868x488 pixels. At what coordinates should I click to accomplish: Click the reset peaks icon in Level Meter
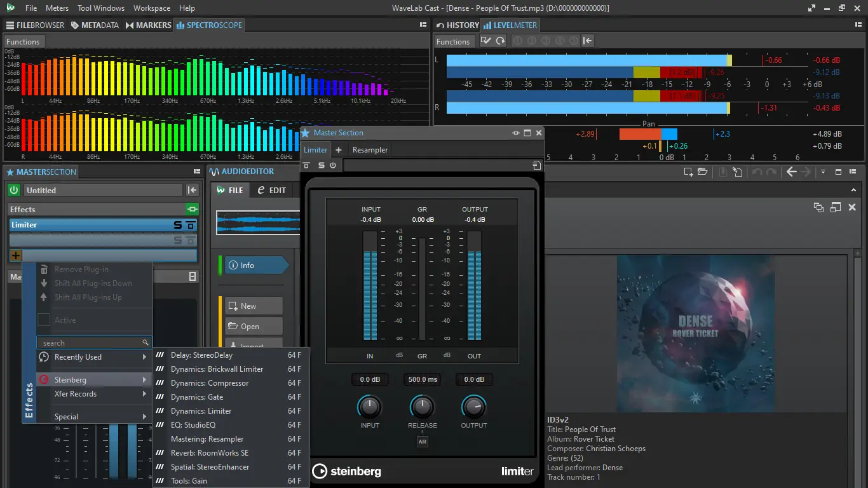[x=501, y=41]
